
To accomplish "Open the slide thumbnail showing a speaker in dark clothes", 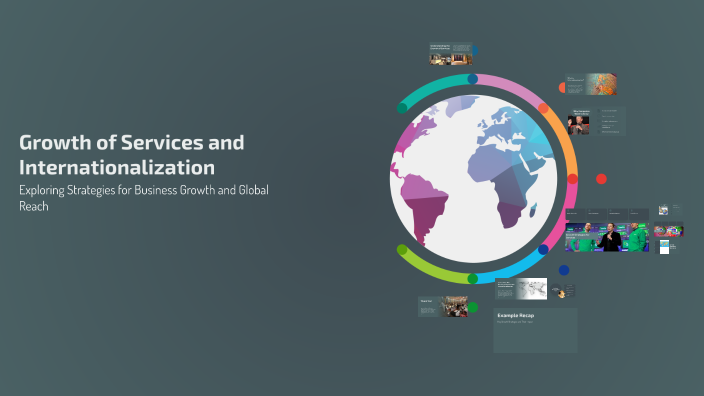I will [597, 121].
